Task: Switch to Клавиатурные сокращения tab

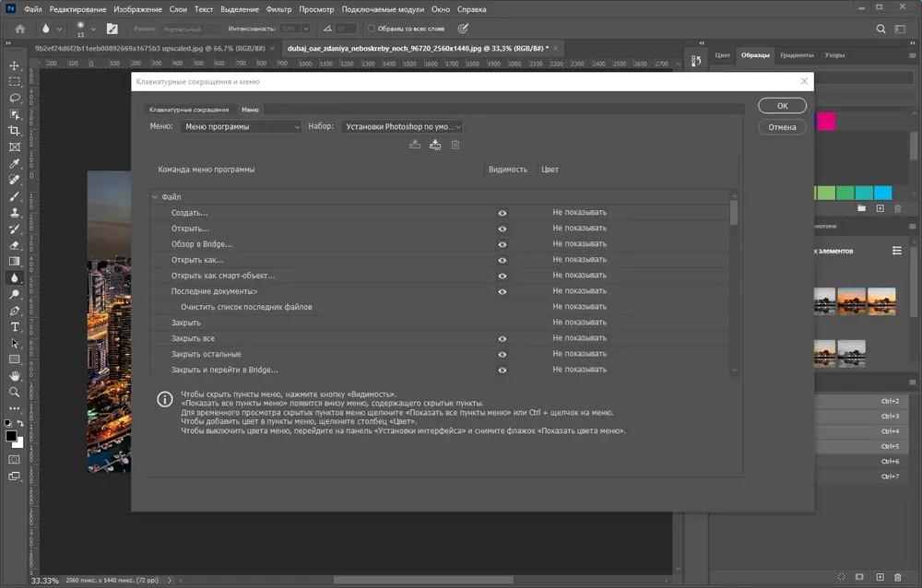Action: [189, 110]
